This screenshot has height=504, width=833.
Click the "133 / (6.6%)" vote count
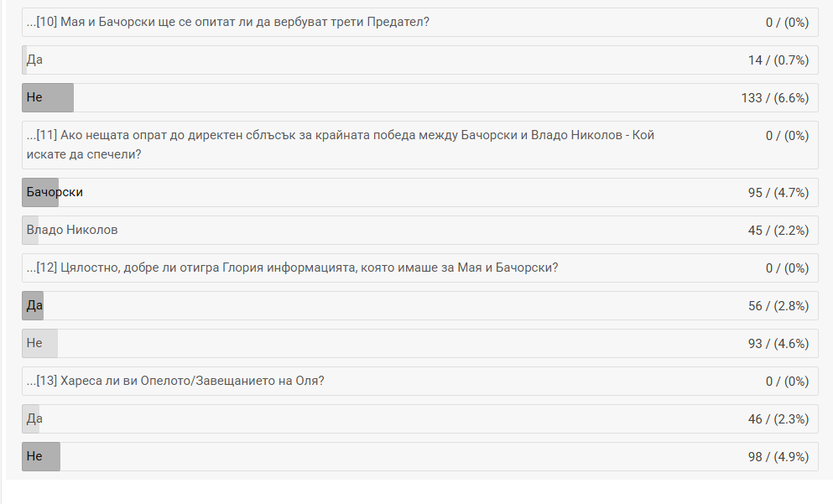(x=774, y=98)
